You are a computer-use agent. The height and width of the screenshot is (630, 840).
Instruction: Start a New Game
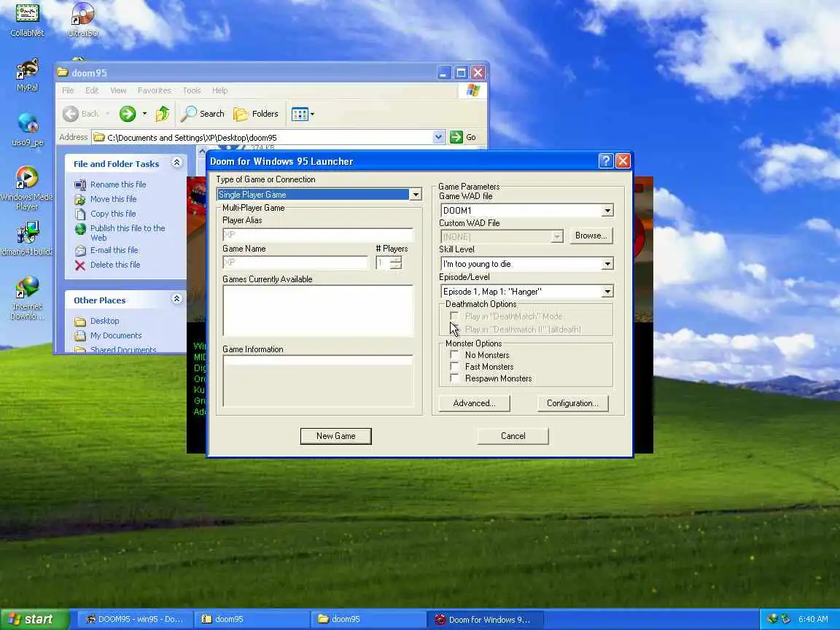336,436
